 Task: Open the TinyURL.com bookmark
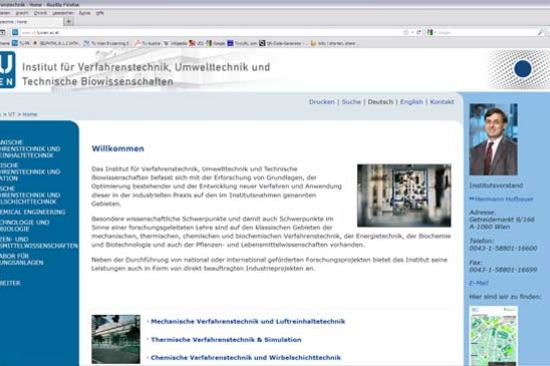click(242, 44)
